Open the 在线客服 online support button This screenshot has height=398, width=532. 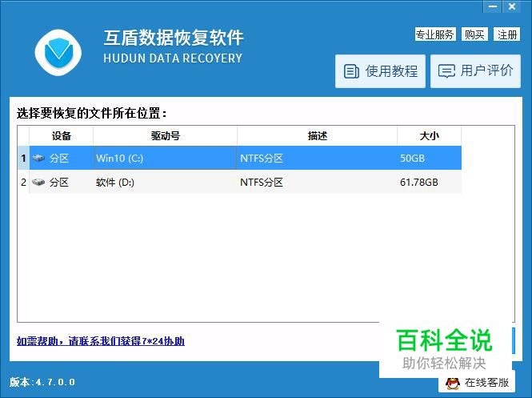tap(478, 382)
